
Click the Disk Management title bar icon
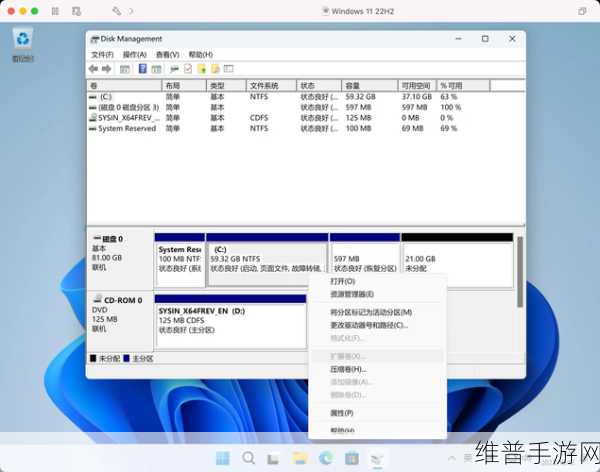pyautogui.click(x=95, y=39)
